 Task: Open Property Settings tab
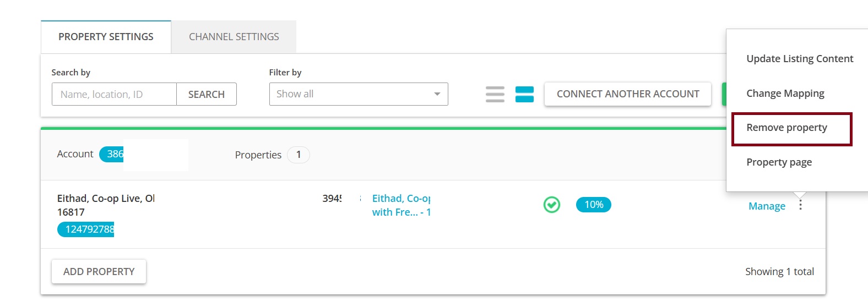[106, 37]
